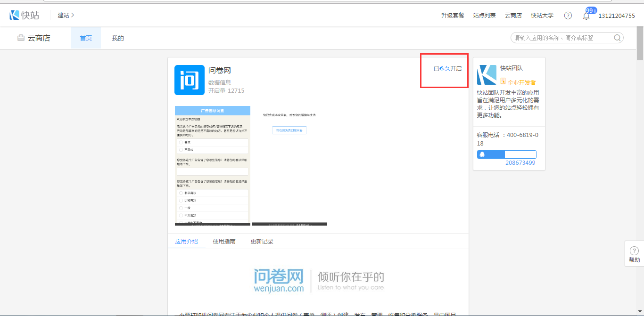Click the survey form screenshot thumbnail
644x316 pixels.
(x=213, y=165)
